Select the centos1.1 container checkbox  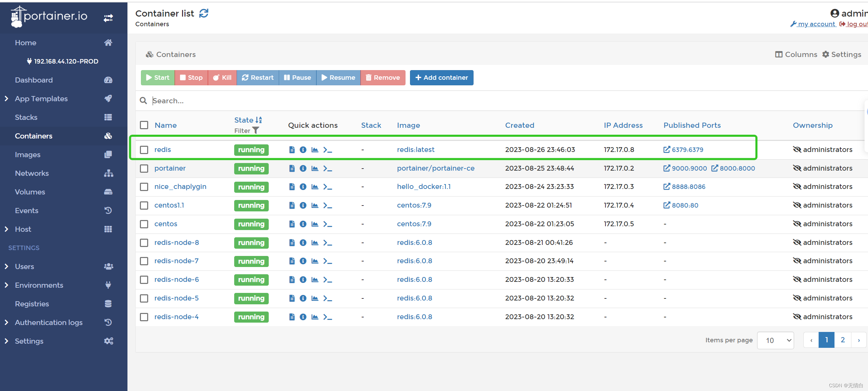pos(144,206)
